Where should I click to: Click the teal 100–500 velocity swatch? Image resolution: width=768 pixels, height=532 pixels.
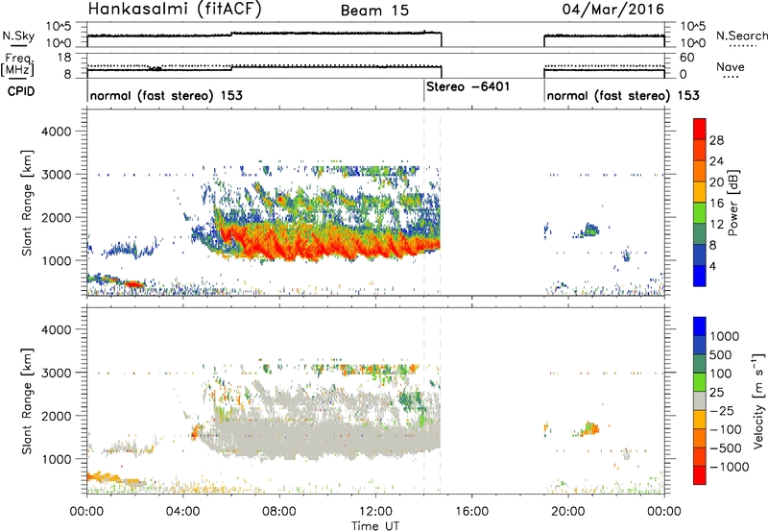tap(700, 364)
